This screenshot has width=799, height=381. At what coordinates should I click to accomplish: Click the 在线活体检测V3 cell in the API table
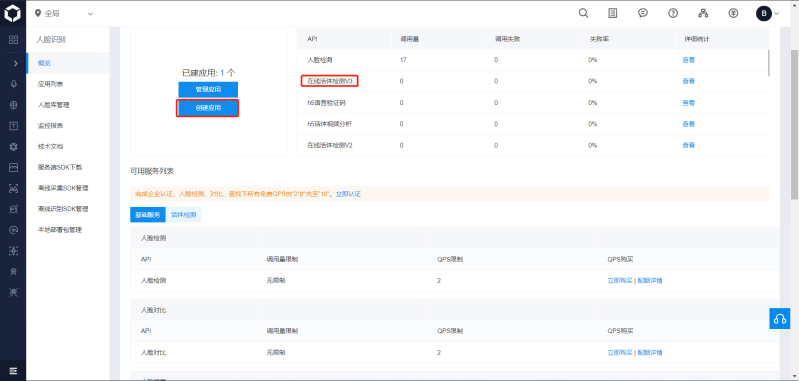click(330, 81)
